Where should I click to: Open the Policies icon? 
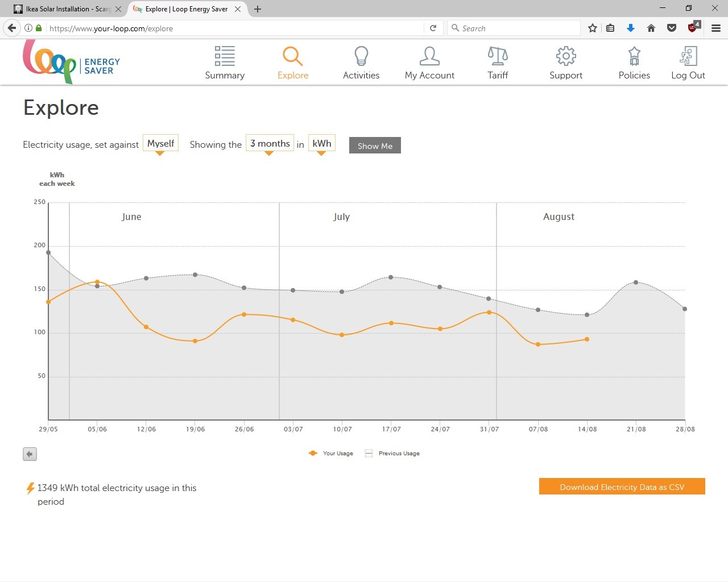tap(634, 56)
